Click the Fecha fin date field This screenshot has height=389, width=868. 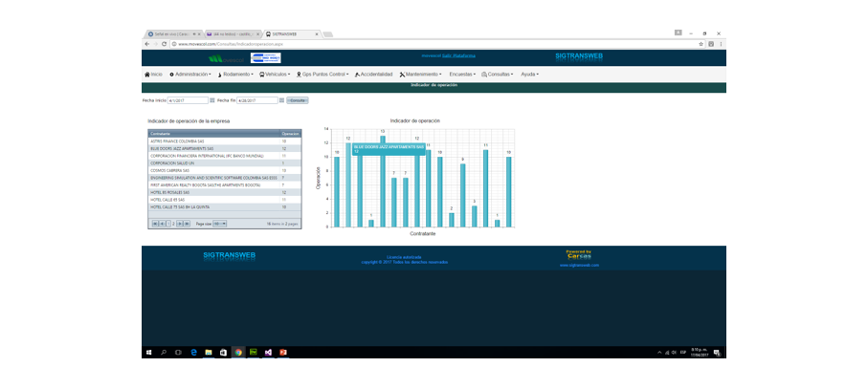point(257,100)
